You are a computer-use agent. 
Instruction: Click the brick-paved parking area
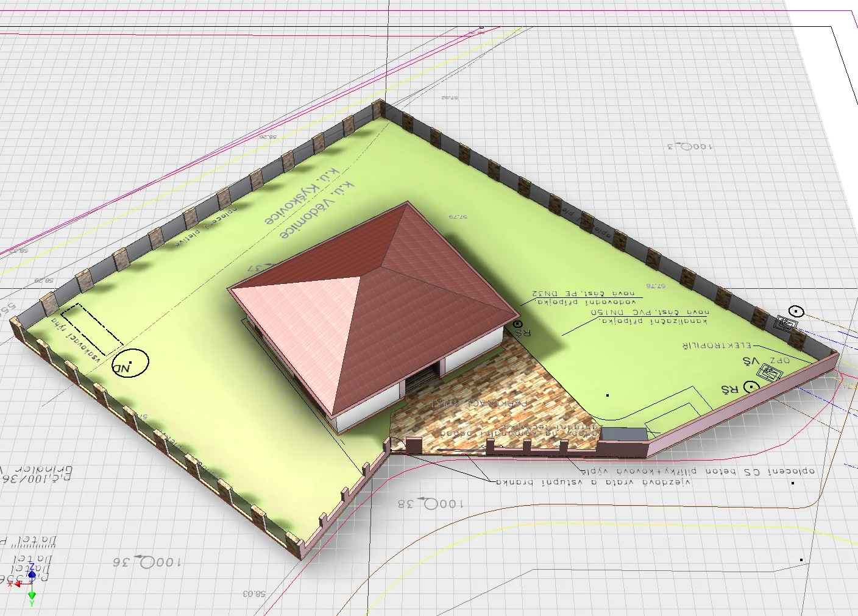point(487,402)
